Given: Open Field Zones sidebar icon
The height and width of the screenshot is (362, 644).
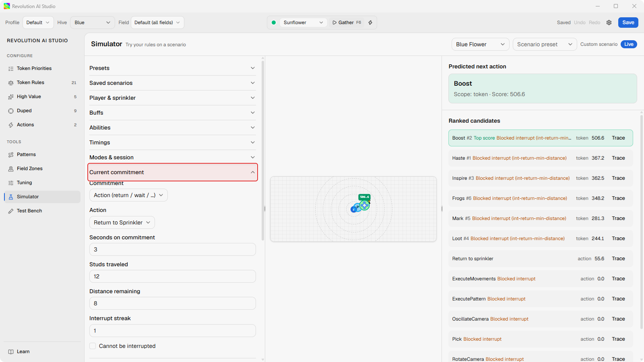Looking at the screenshot, I should [x=11, y=169].
